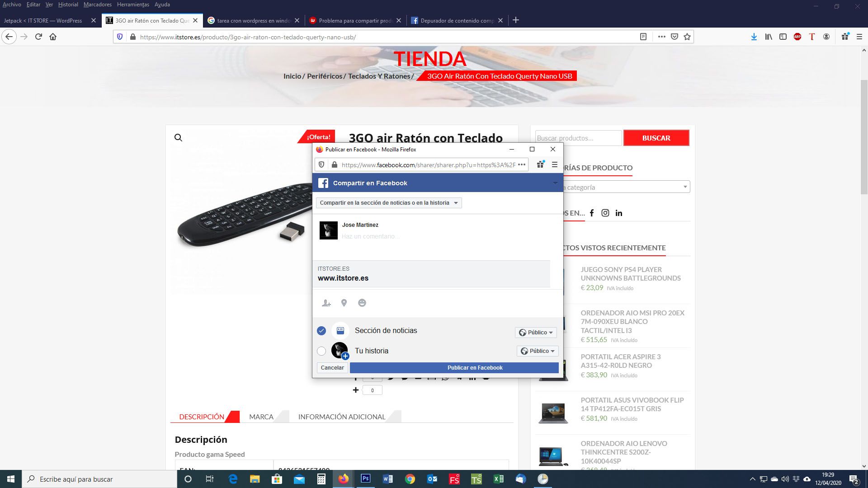This screenshot has height=488, width=868.
Task: Open the Historial menu
Action: tap(68, 5)
